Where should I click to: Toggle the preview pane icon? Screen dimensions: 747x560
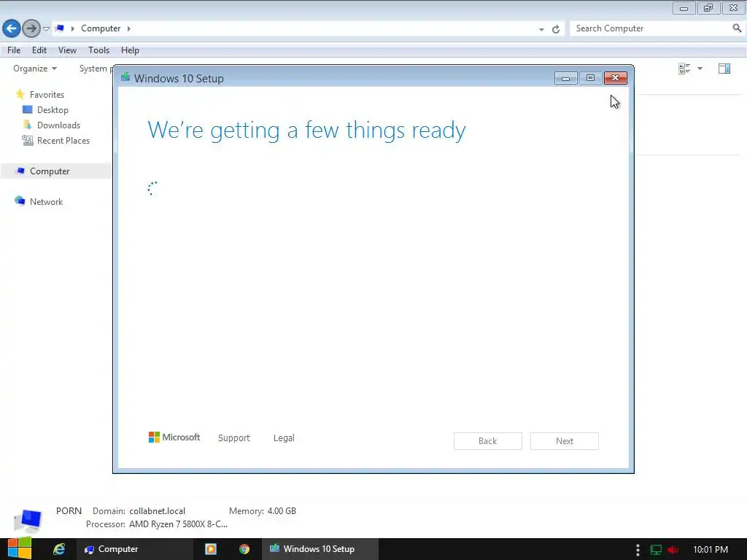[724, 69]
